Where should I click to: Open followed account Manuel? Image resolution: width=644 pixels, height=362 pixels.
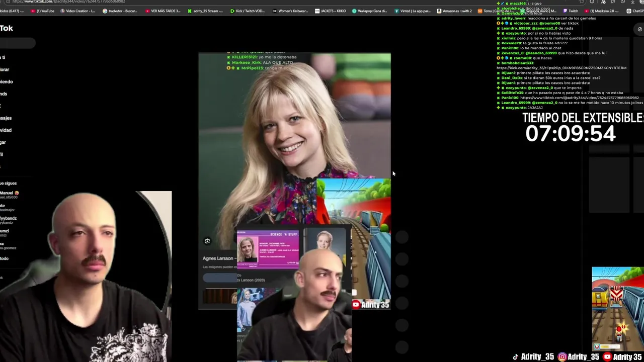[x=9, y=195]
